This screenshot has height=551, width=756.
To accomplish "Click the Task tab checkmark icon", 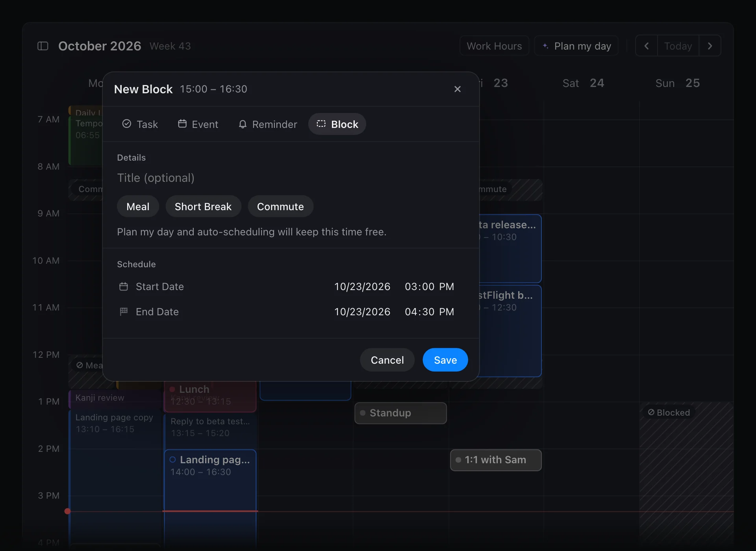I will [x=126, y=124].
